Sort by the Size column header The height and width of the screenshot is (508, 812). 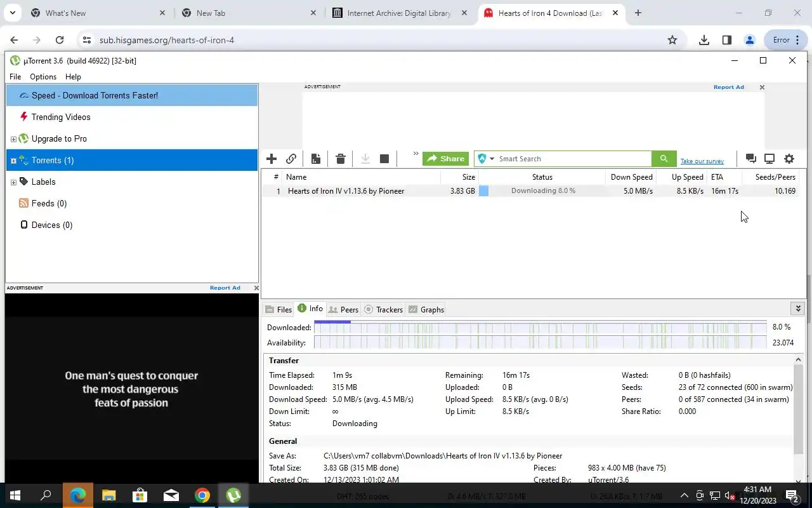click(459, 177)
